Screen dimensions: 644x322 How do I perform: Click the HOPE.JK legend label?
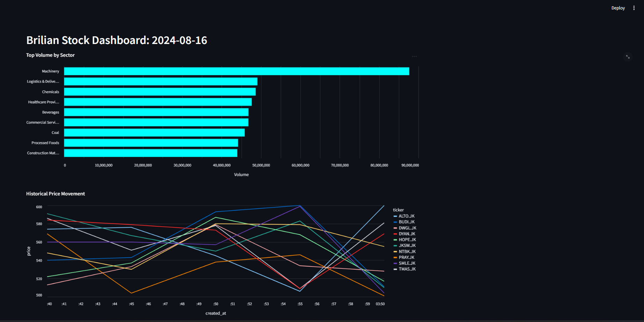407,240
